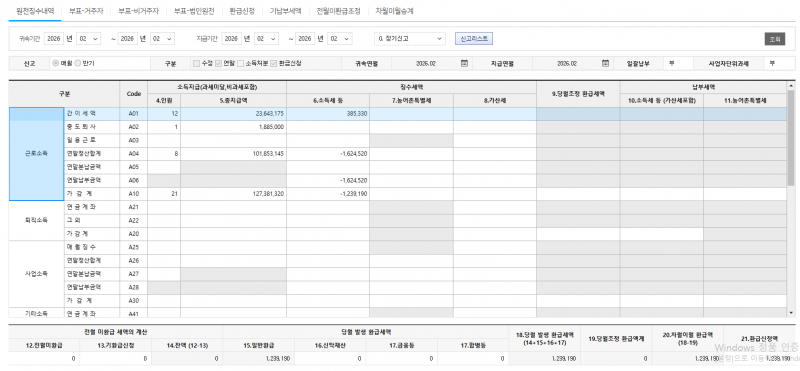Click the 사업소득 category cell
The image size is (800, 371).
36,274
